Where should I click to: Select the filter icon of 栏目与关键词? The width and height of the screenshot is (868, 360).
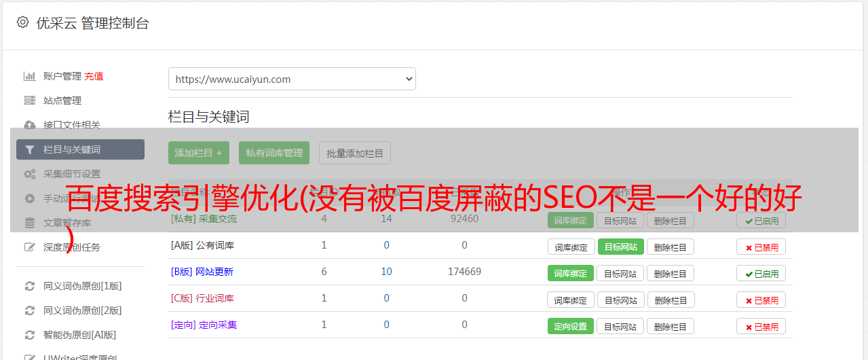[30, 149]
